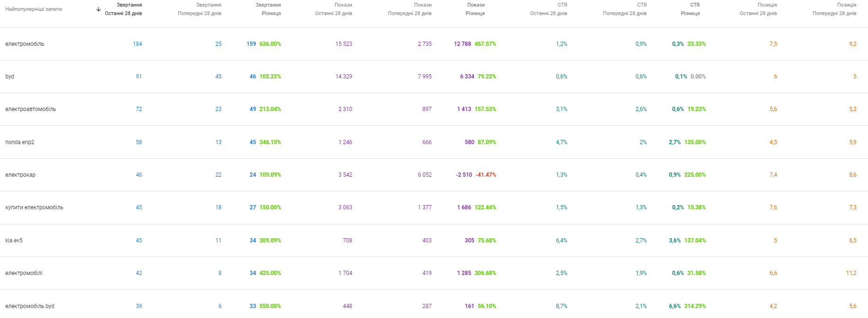Sort by Звертання Попередні 28 днів header
The height and width of the screenshot is (318, 868).
click(x=200, y=9)
